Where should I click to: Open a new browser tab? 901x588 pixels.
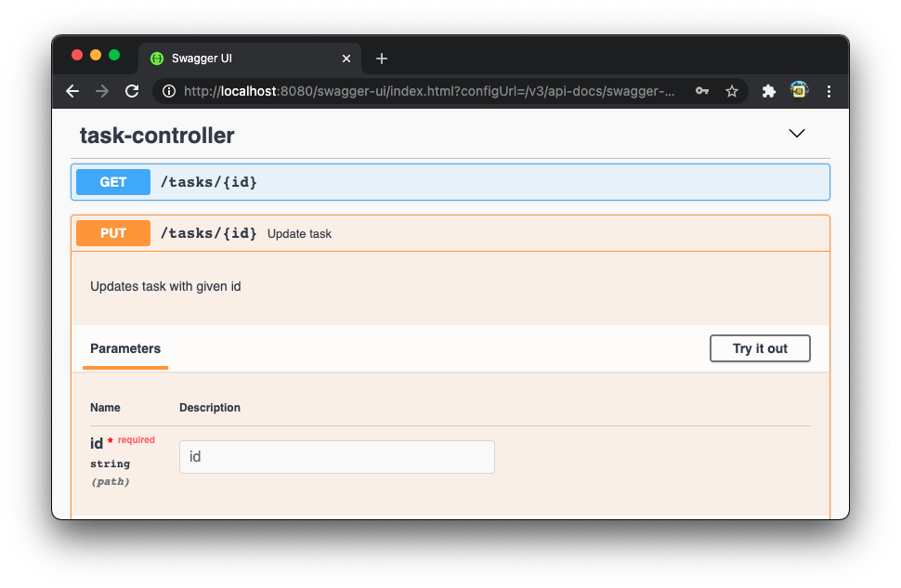382,58
